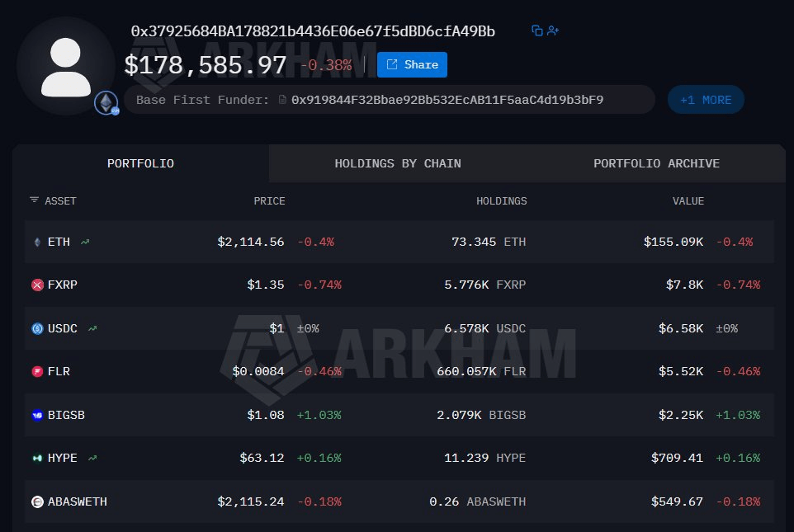Click the BIGSB token icon
This screenshot has height=532, width=794.
pos(37,415)
